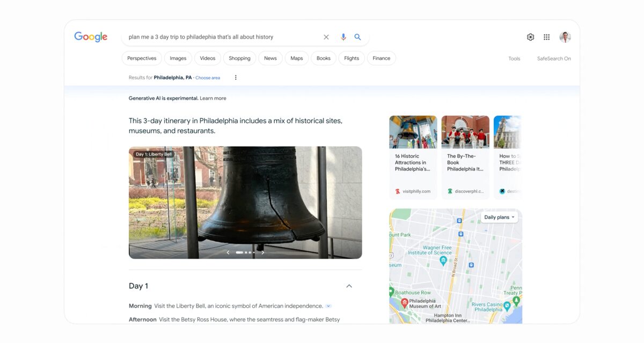Viewport: 644px width, 343px height.
Task: Click the Learn more link
Action: [x=213, y=98]
